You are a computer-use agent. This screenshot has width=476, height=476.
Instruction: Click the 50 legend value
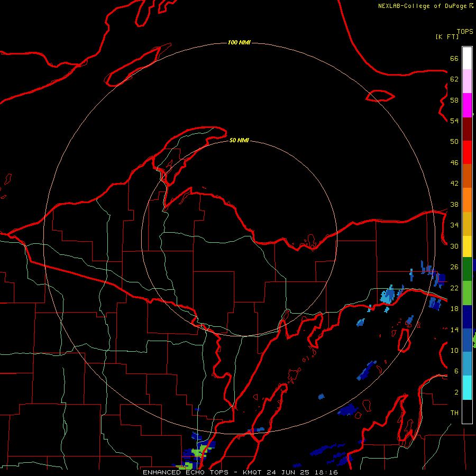pos(454,142)
